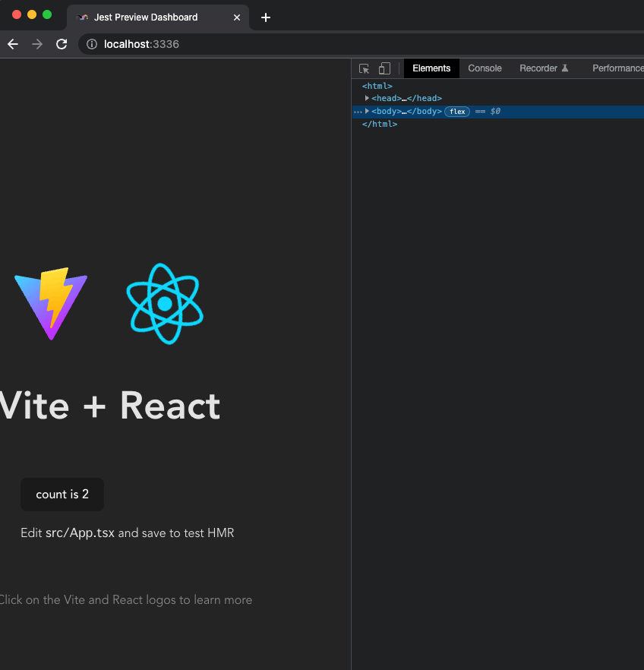Viewport: 644px width, 670px height.
Task: Select the inspect element cursor icon
Action: (364, 68)
